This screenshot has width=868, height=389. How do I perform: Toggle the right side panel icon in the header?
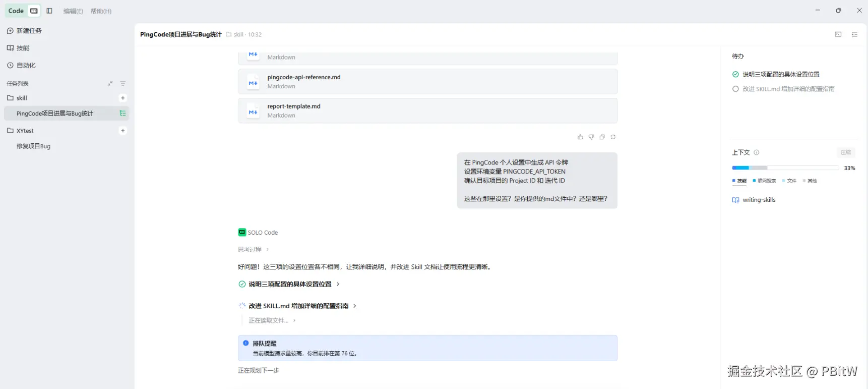(854, 34)
